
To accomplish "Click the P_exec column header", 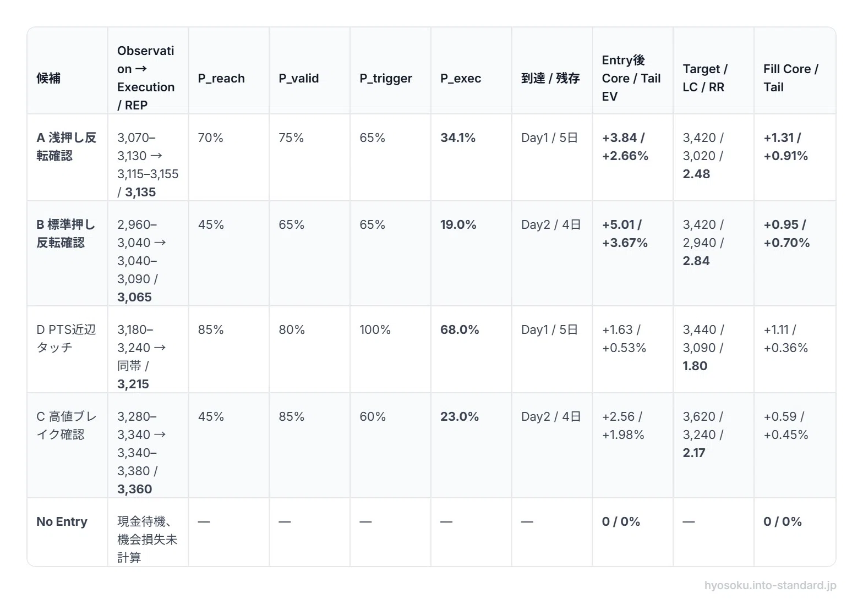I will (461, 78).
